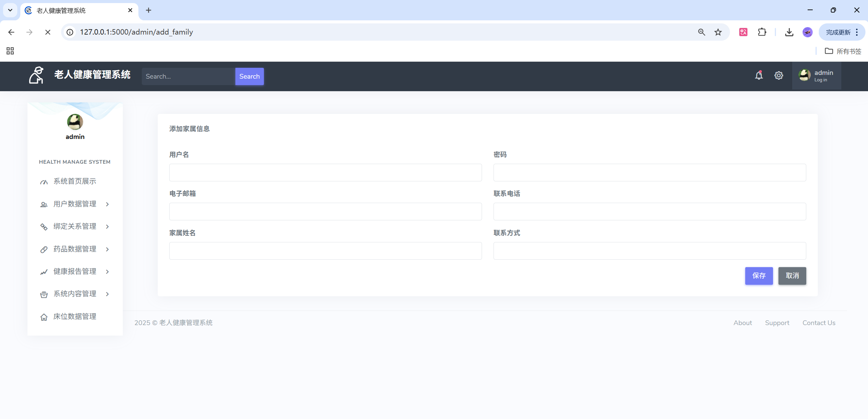Click the zoom magnifier icon in address bar
This screenshot has width=868, height=419.
click(x=701, y=32)
